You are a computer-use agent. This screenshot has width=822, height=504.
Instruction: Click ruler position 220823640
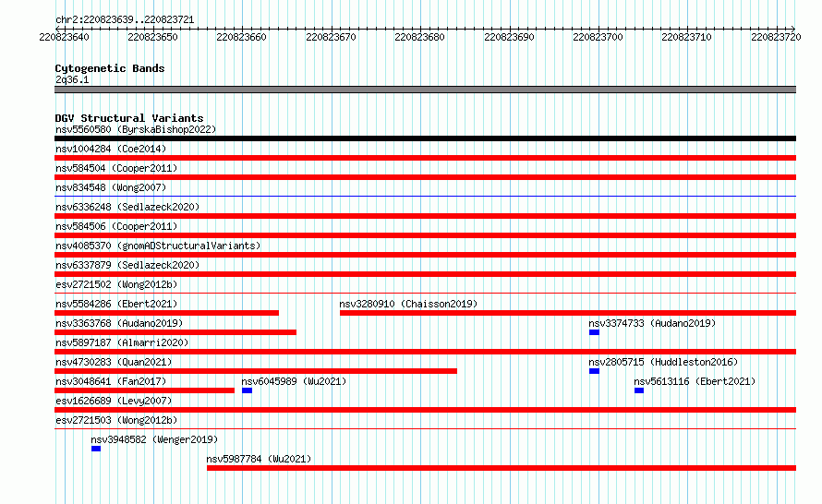[x=64, y=37]
